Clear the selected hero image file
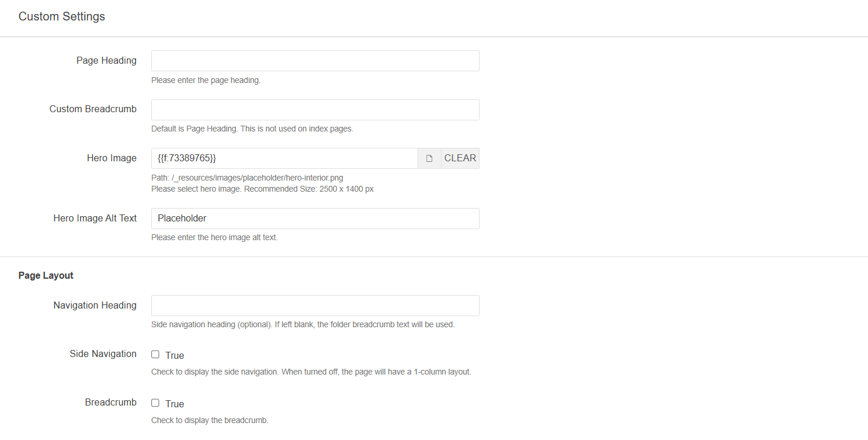The width and height of the screenshot is (868, 440). click(x=460, y=158)
